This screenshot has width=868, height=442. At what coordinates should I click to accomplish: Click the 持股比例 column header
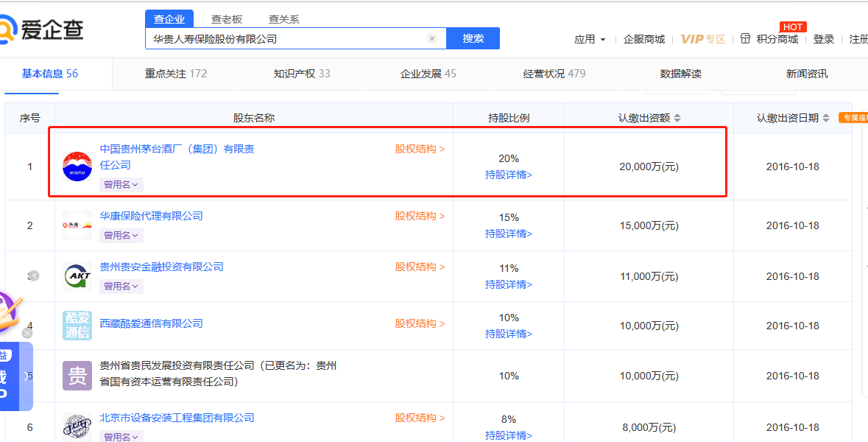pos(509,118)
